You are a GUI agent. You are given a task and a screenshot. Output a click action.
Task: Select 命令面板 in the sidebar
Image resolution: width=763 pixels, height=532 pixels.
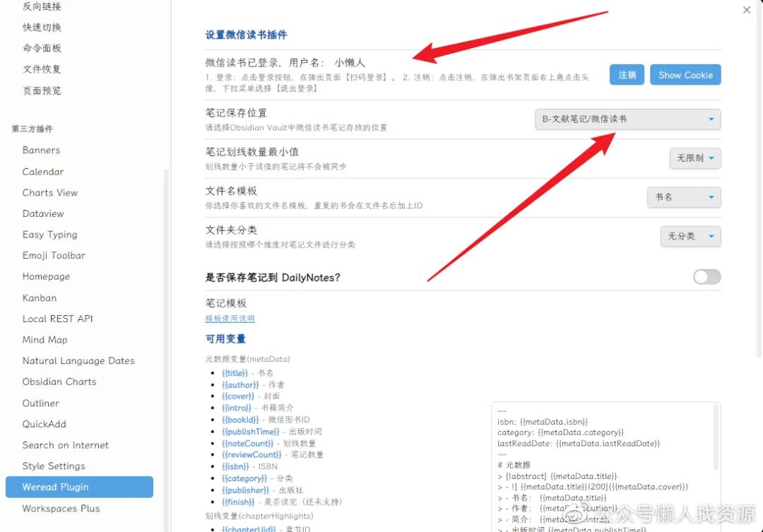click(x=42, y=48)
